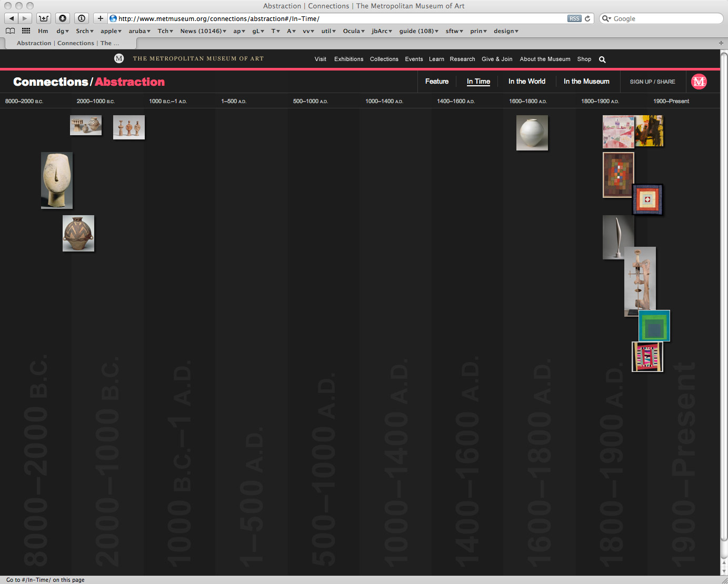
Task: Click the red Met logo badge
Action: tap(699, 82)
